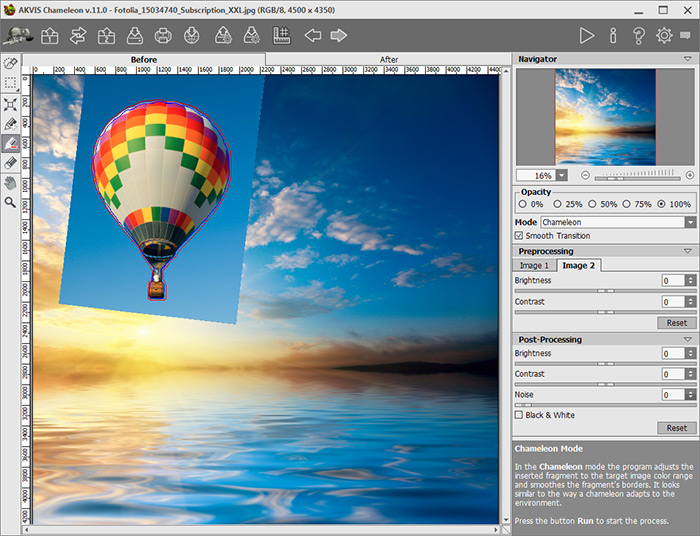Select the Image 2 tab

point(579,266)
